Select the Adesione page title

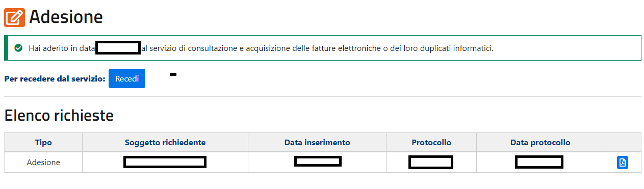(66, 17)
